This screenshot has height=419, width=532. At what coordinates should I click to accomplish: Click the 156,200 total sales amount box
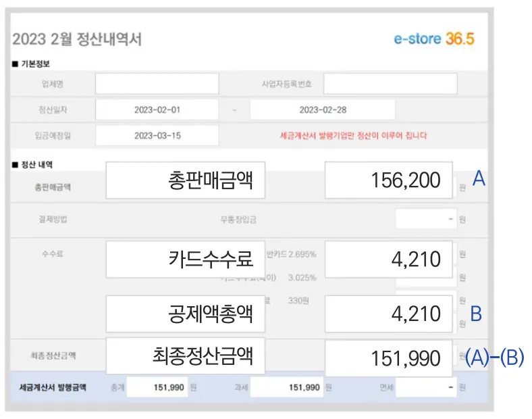(388, 180)
